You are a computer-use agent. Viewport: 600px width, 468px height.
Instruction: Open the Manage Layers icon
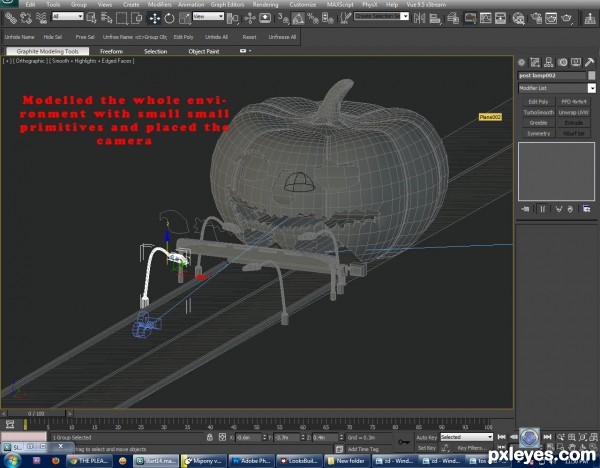coord(453,18)
